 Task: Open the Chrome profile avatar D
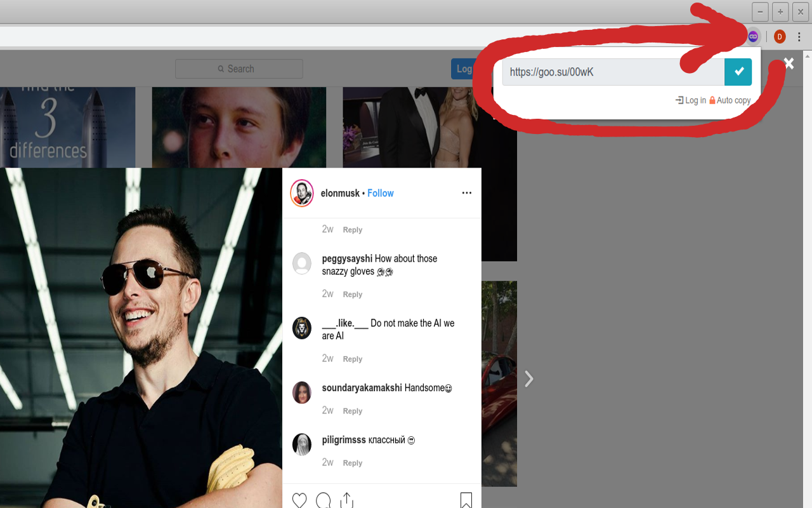780,37
